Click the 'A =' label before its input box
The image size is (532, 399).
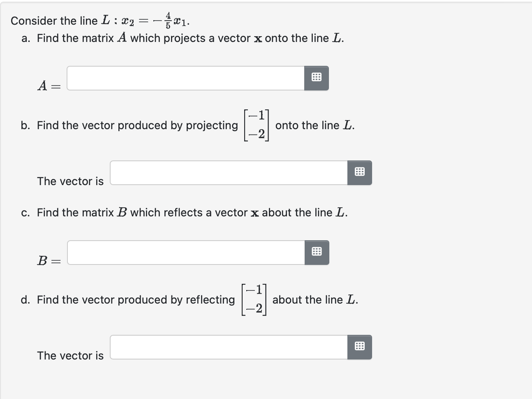point(49,86)
